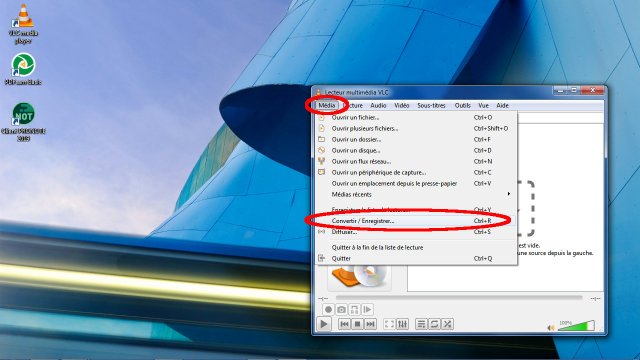Screen dimensions: 640x360
Task: Click the frame-by-frame icon
Action: coord(367,309)
